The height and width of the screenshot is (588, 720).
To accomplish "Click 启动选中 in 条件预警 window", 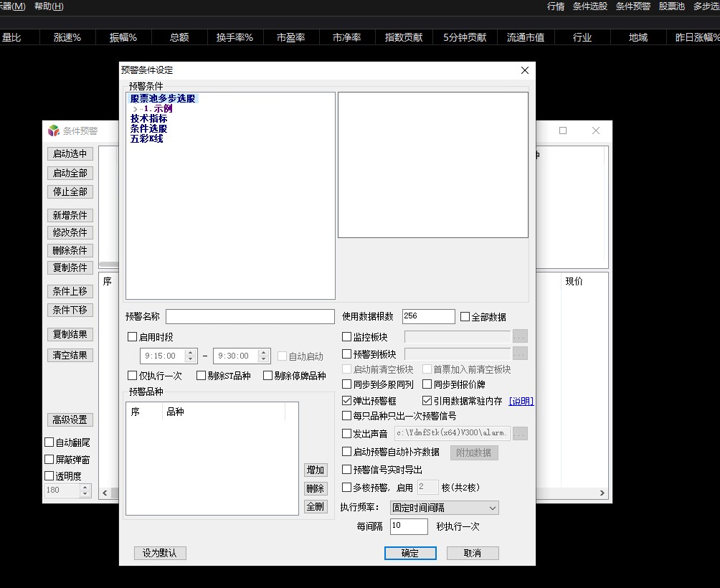I will (x=70, y=153).
